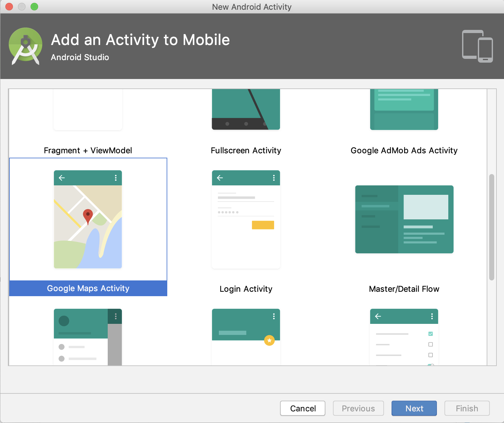This screenshot has height=423, width=504.
Task: Select the Google Maps Activity template thumbnail
Action: point(88,219)
